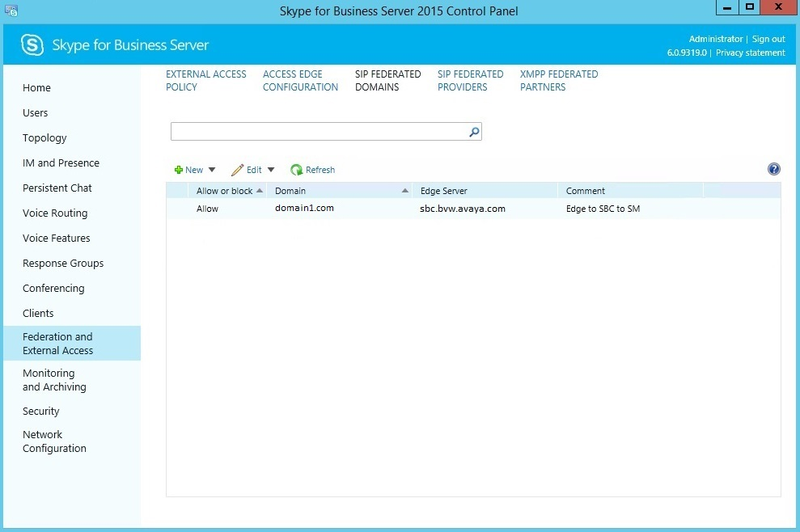This screenshot has width=800, height=532.
Task: Open Persistent Chat section
Action: (x=57, y=188)
